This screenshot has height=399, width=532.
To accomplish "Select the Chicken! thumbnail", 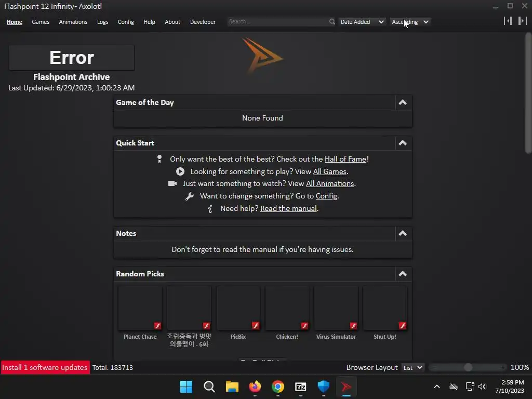I will pos(287,308).
